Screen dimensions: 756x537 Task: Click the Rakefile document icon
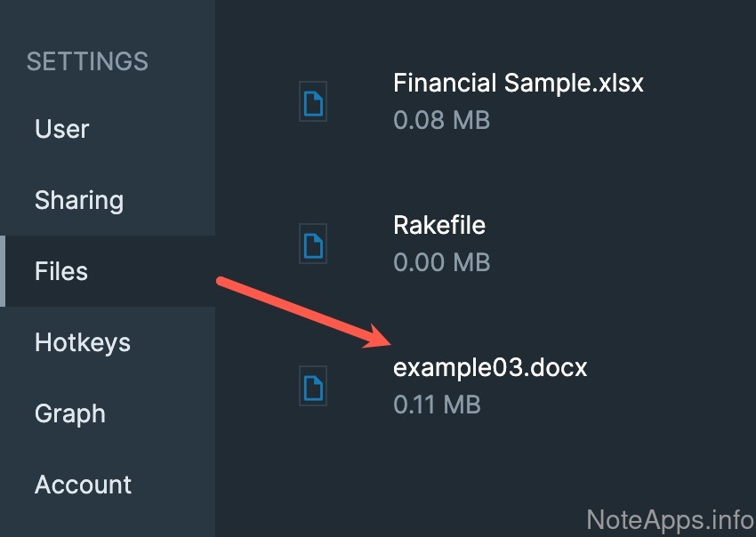313,244
